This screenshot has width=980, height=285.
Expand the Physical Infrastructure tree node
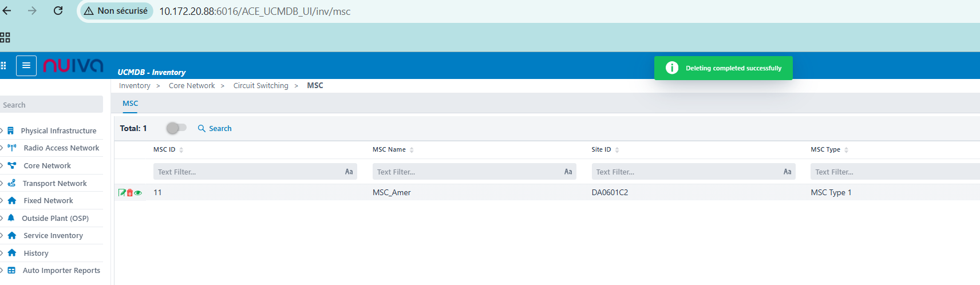(x=2, y=130)
